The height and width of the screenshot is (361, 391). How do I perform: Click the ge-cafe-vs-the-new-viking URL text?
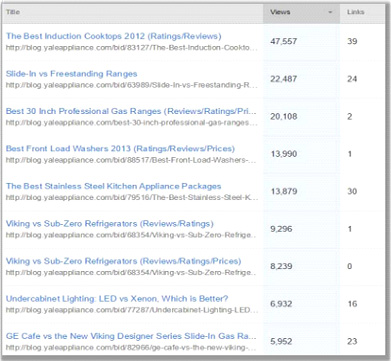coord(131,347)
